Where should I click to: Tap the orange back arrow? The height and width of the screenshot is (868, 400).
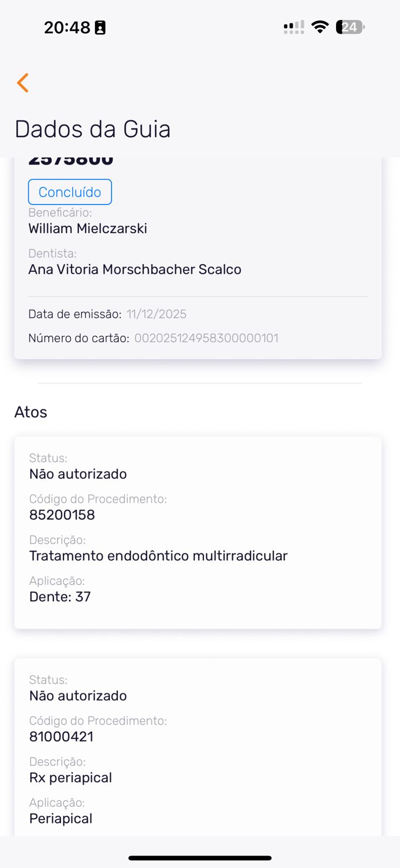[x=23, y=83]
